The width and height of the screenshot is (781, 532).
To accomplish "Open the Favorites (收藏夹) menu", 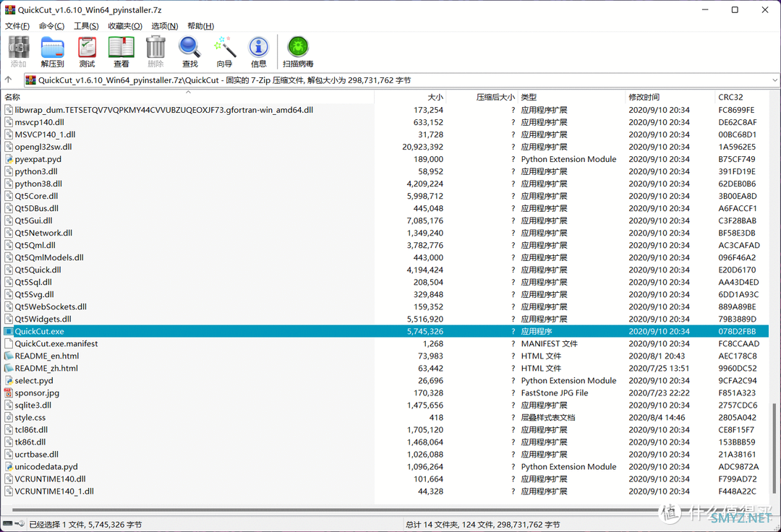I will pos(125,26).
